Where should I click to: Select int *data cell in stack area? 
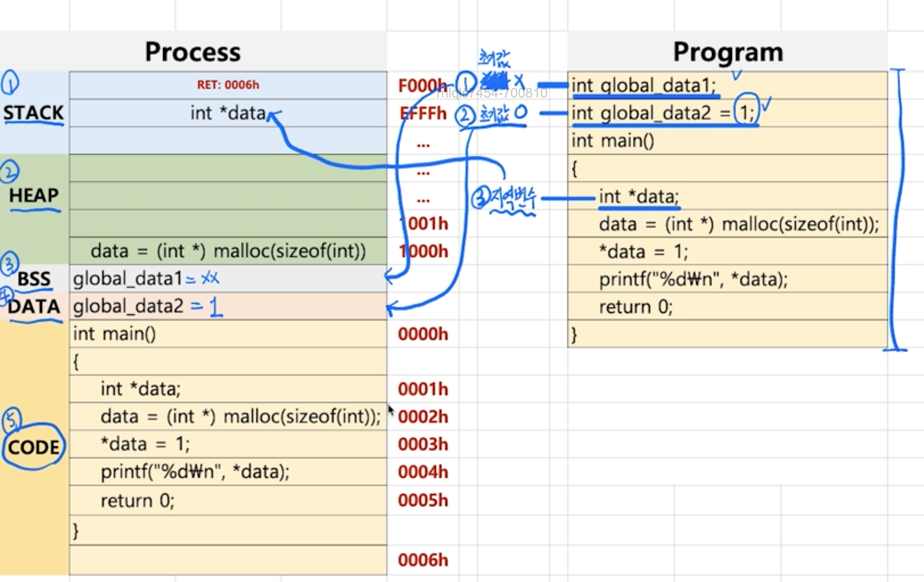(x=228, y=113)
